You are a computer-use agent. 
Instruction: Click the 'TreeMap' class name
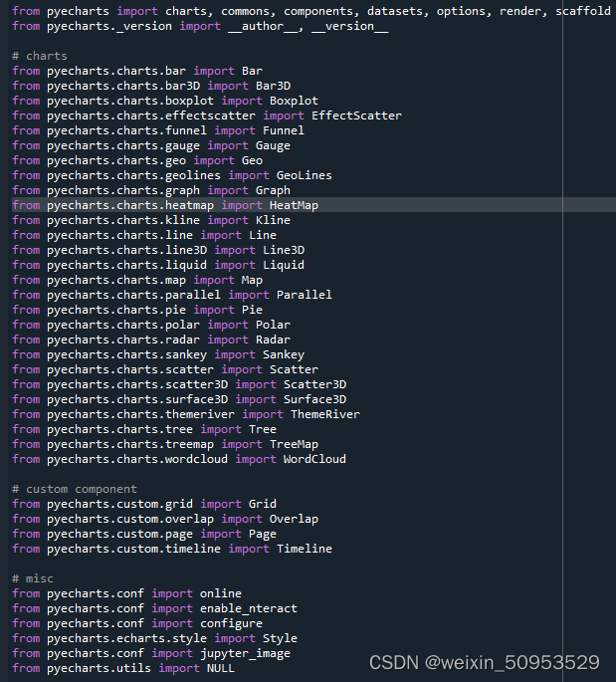point(294,444)
